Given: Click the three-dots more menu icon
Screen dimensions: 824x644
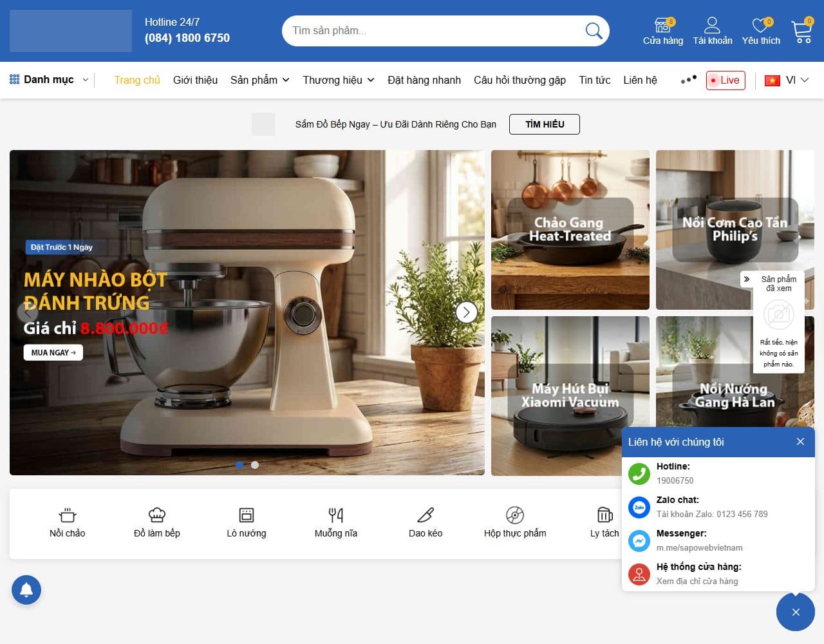Looking at the screenshot, I should coord(688,80).
